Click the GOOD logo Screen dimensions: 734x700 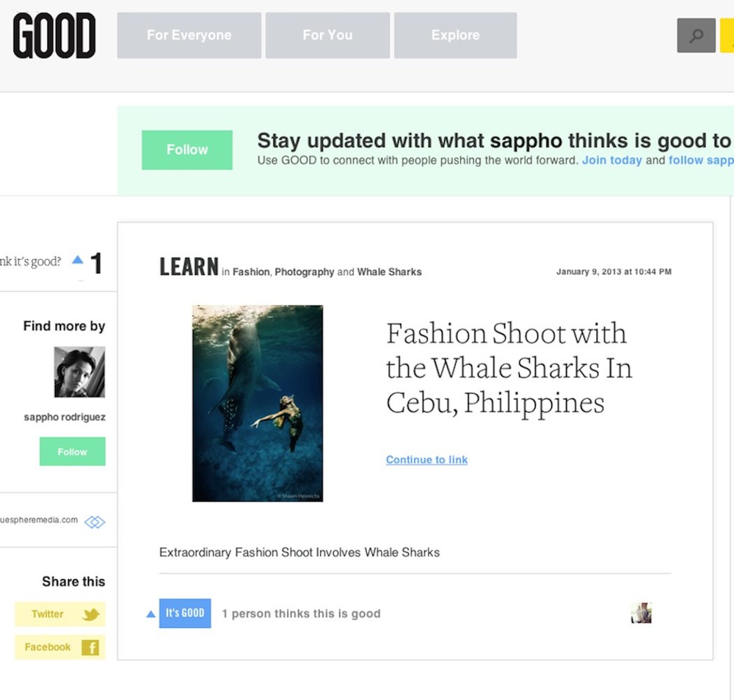(x=54, y=36)
